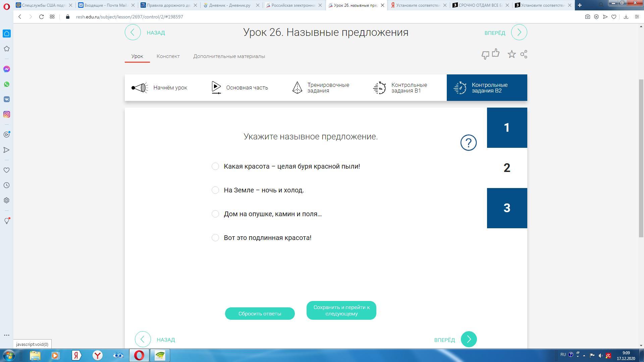Image resolution: width=644 pixels, height=362 pixels.
Task: Open Instagram in Opera sidebar
Action: point(6,114)
